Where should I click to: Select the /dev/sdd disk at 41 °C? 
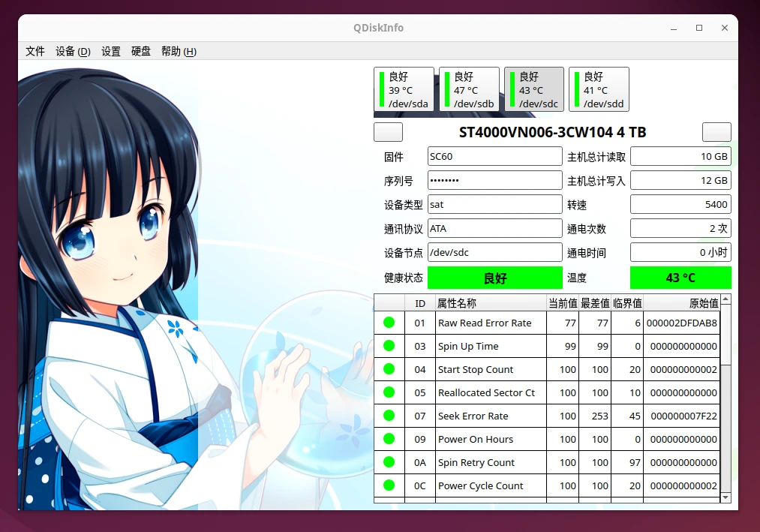tap(599, 89)
